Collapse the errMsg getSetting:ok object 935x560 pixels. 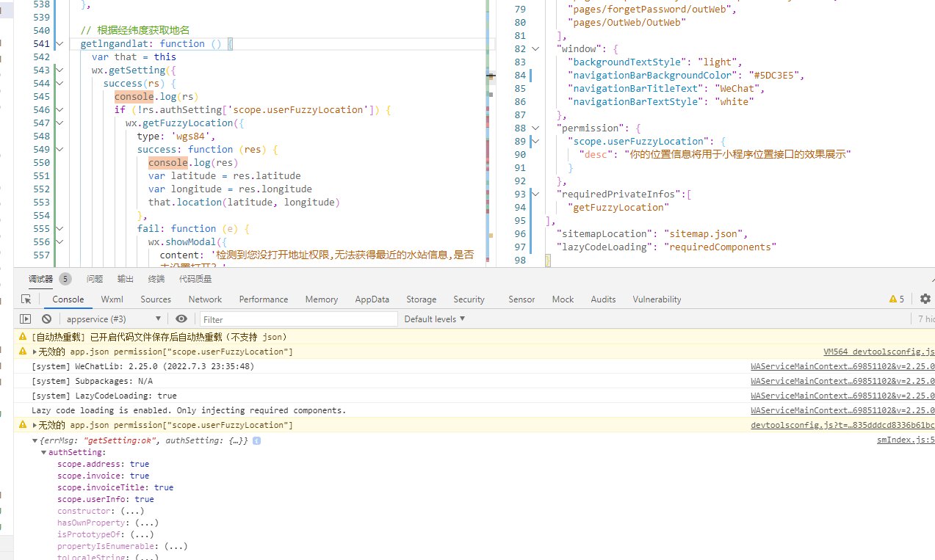[35, 441]
